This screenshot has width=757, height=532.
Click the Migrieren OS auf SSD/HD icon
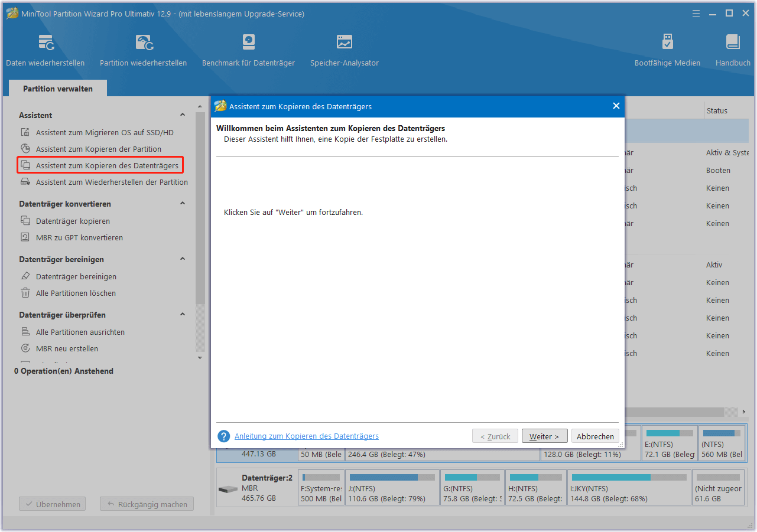(25, 132)
